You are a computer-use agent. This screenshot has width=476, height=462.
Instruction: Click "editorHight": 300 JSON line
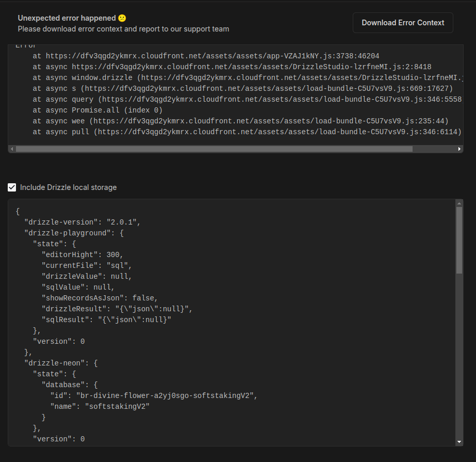click(83, 254)
